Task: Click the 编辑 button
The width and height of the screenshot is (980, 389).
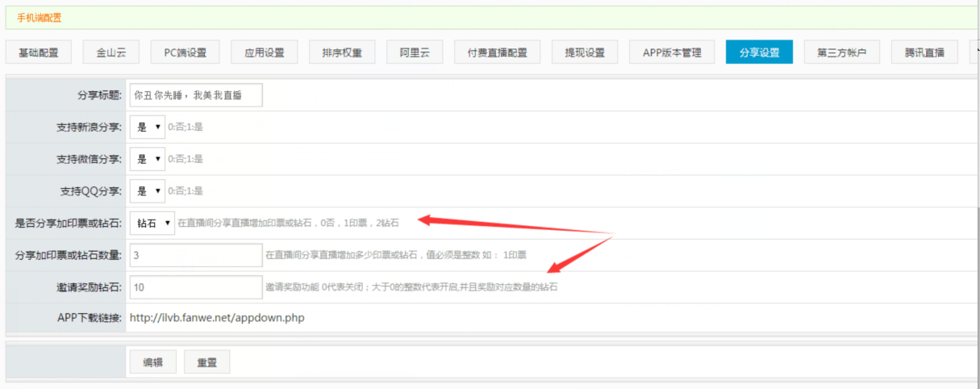Action: click(152, 362)
